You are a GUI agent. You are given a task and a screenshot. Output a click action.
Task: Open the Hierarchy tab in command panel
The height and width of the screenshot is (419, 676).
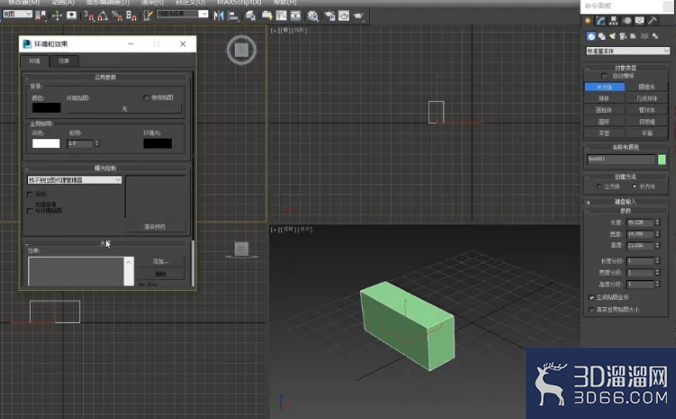[x=613, y=21]
